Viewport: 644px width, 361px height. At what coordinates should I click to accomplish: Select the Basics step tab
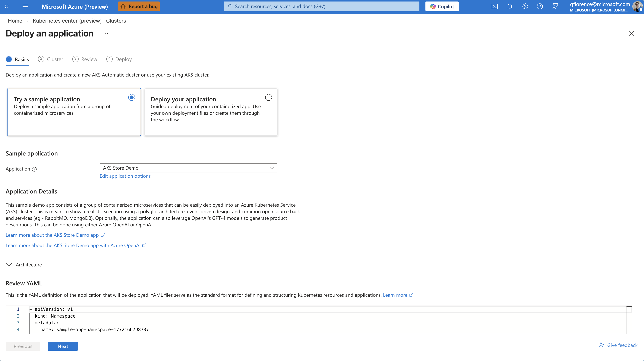pyautogui.click(x=17, y=59)
